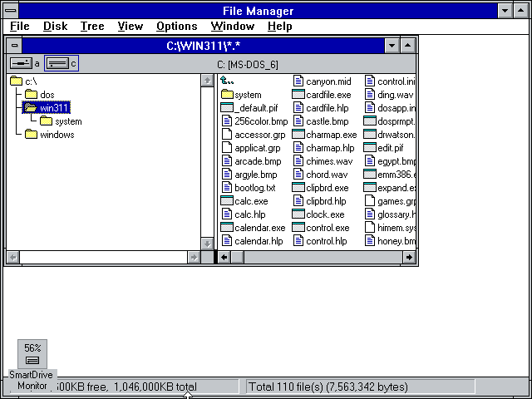Open the Window menu
This screenshot has height=399, width=532.
pos(233,26)
